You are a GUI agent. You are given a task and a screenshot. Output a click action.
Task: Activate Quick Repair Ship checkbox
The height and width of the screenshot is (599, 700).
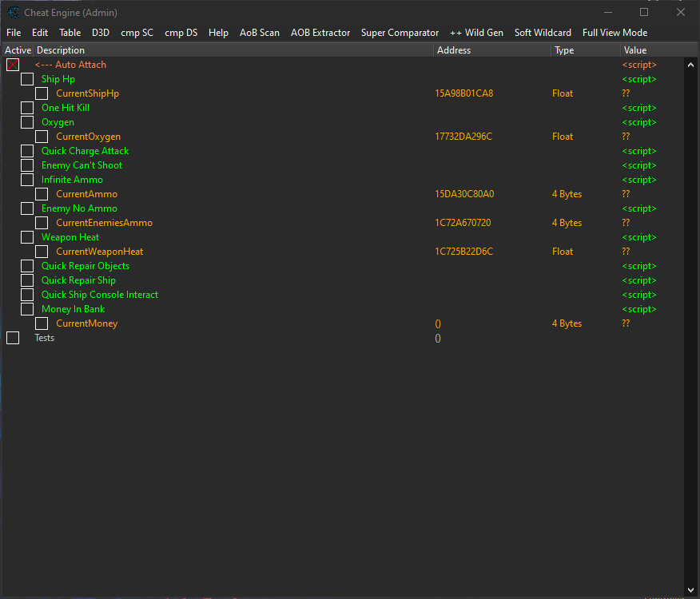coord(27,280)
